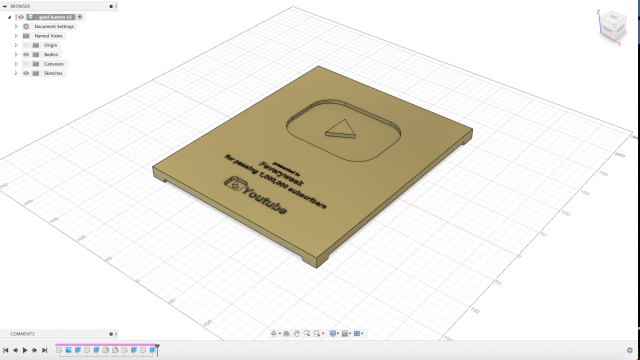The image size is (640, 360).
Task: Click first sketch feature in timeline
Action: point(59,350)
